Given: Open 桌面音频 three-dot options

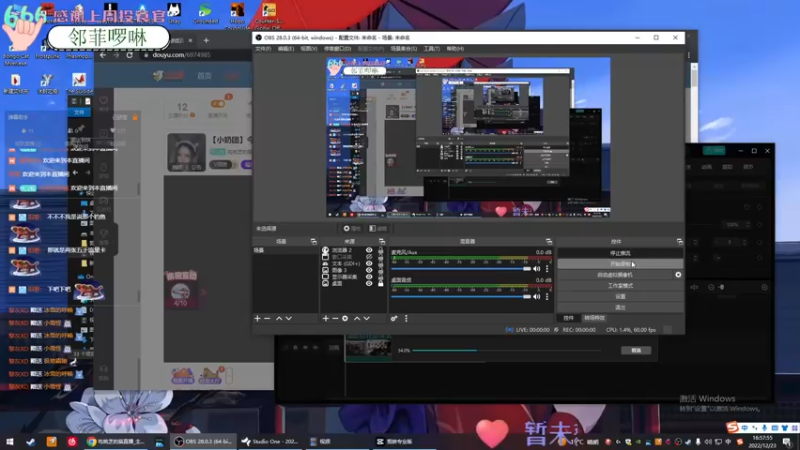Looking at the screenshot, I should pos(547,296).
